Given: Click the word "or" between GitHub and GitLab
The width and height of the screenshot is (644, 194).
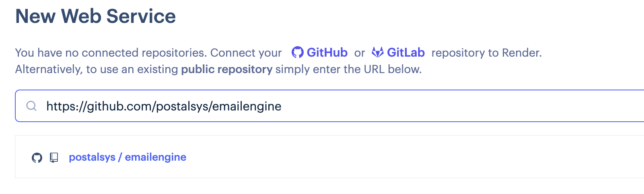Looking at the screenshot, I should tap(360, 53).
